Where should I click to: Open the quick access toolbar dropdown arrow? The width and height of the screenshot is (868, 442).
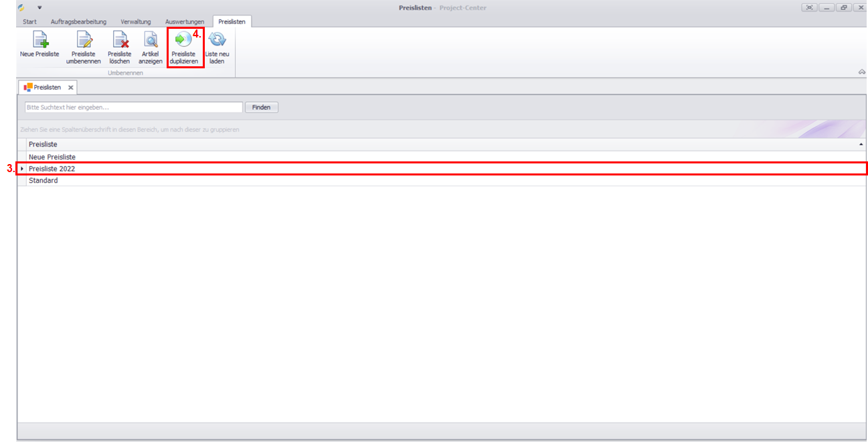point(39,7)
